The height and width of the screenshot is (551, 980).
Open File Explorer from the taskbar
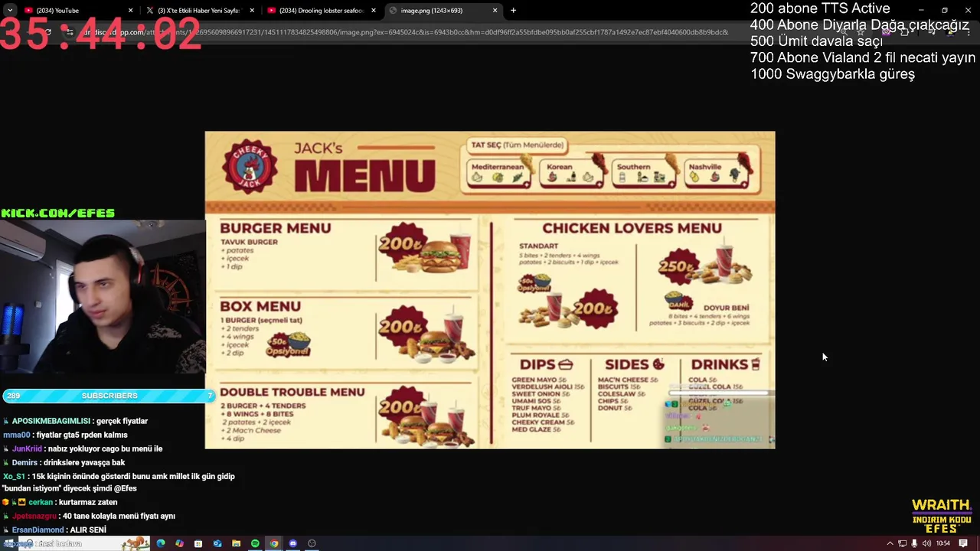(236, 543)
